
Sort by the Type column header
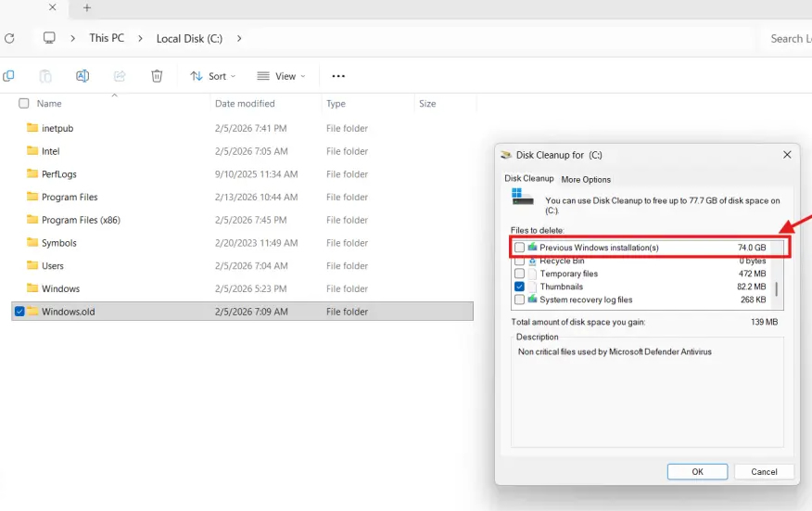336,104
